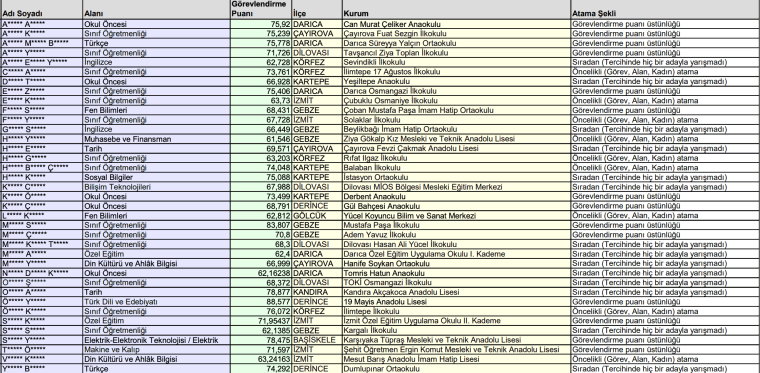The width and height of the screenshot is (760, 373).
Task: Click the 'Görevlendirme Puanı' column header
Action: (261, 10)
